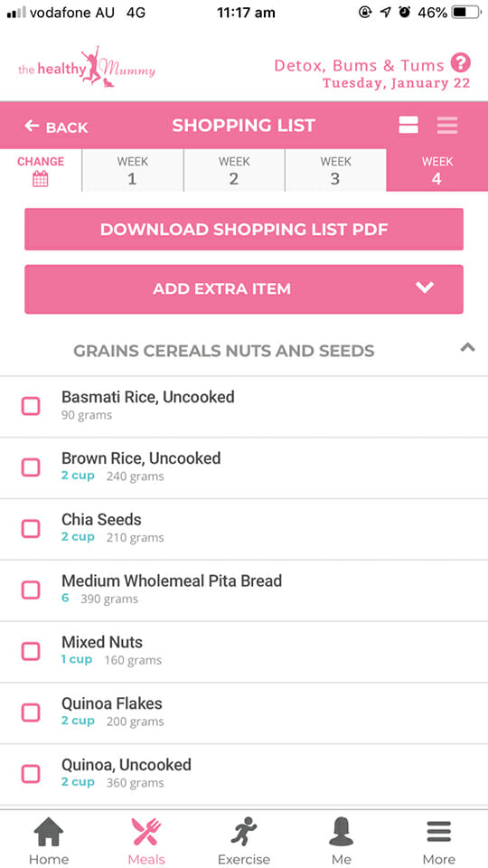Go to Home in bottom navigation
488x868 pixels.
[x=49, y=841]
